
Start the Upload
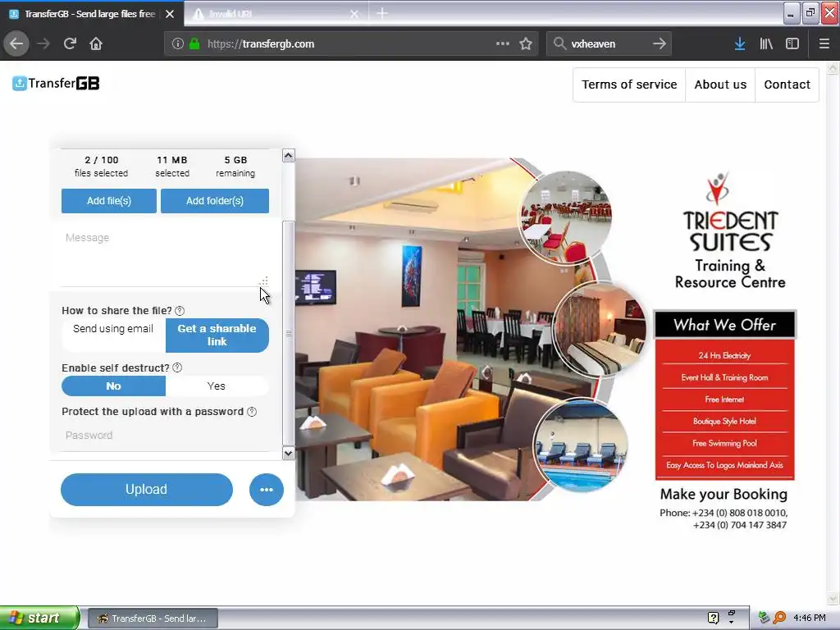pyautogui.click(x=146, y=489)
